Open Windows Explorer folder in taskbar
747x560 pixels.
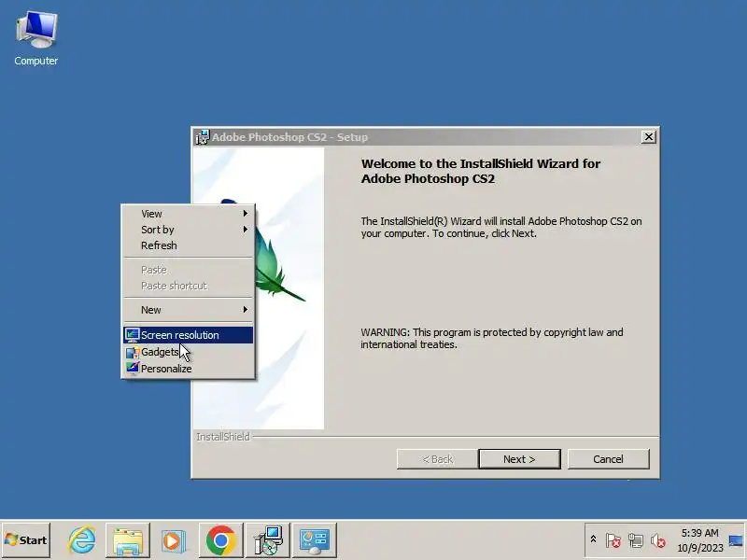click(128, 540)
